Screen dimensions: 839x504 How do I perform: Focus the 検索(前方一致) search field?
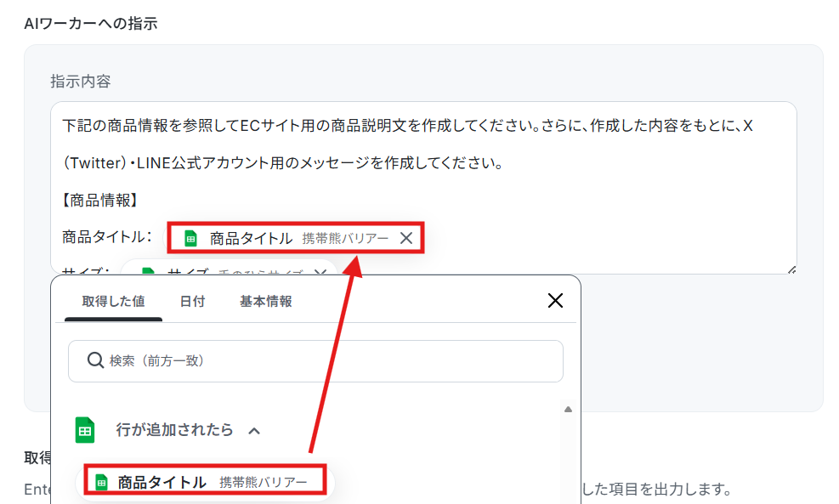315,361
